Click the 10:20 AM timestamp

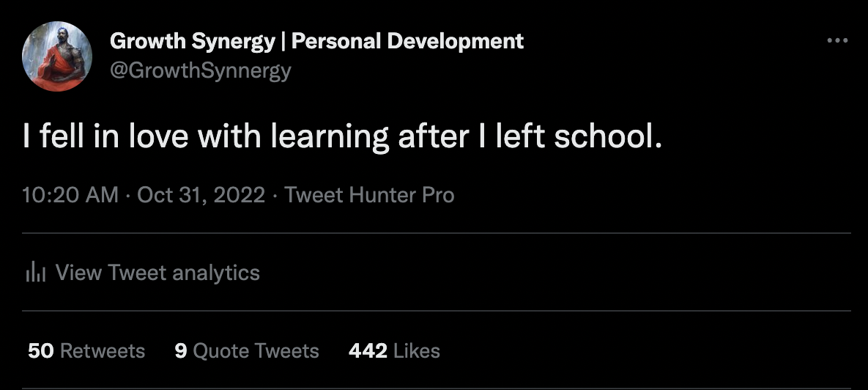[70, 196]
